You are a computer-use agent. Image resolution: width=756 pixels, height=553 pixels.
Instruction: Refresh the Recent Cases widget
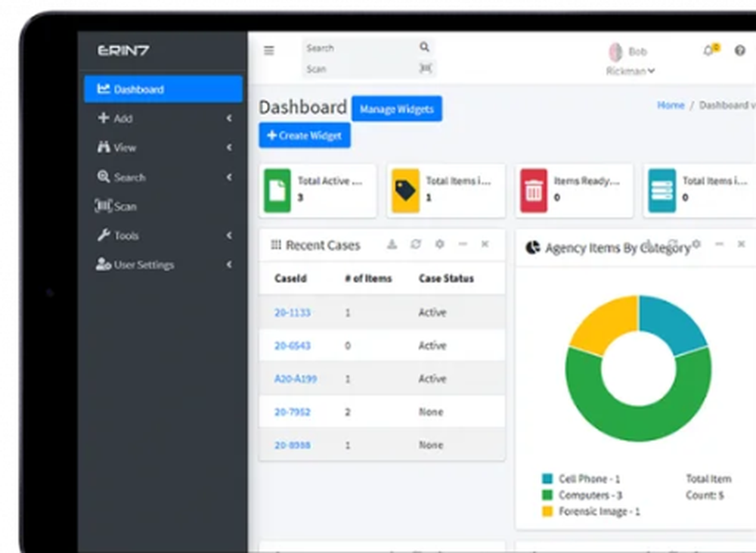tap(416, 244)
